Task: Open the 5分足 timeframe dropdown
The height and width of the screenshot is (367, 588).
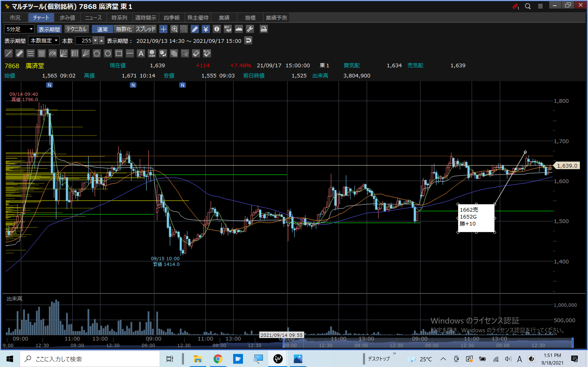Action: click(19, 29)
